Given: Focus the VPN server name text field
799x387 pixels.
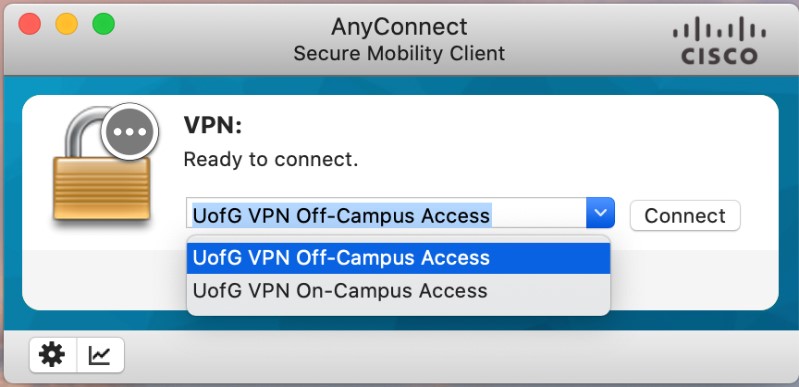Looking at the screenshot, I should pyautogui.click(x=387, y=213).
